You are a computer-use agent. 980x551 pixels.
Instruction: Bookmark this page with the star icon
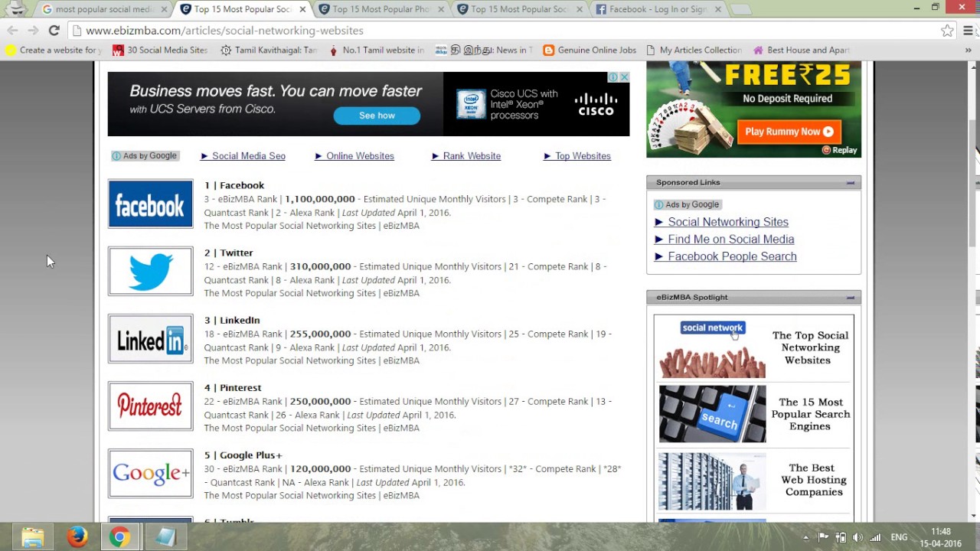(x=947, y=31)
